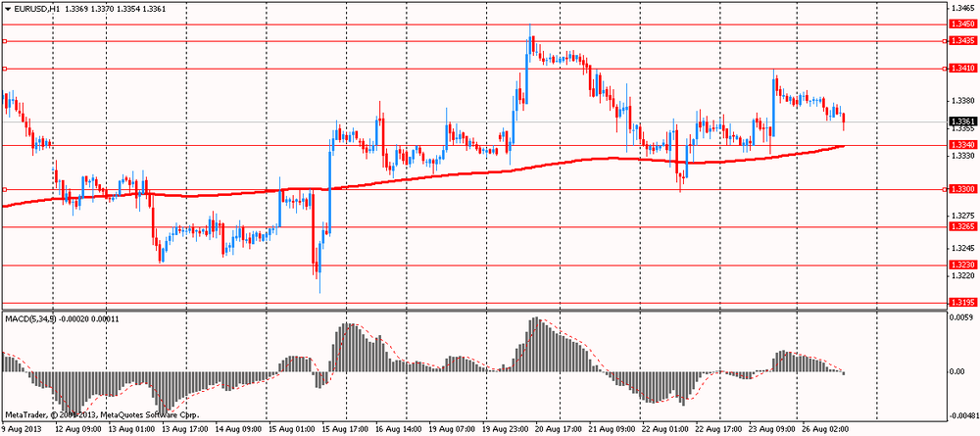Click the 20 Aug 17:00 time label
This screenshot has height=436, width=980.
coord(559,430)
